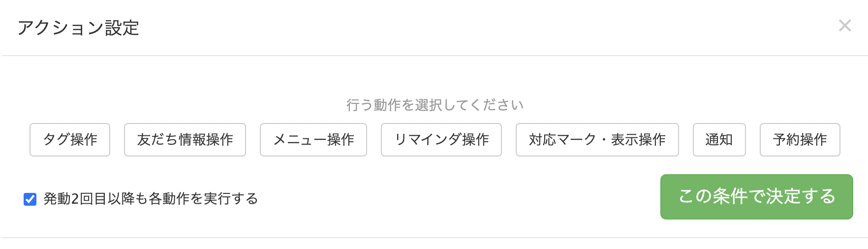Add a notification action via 通知
868x249 pixels.
719,140
